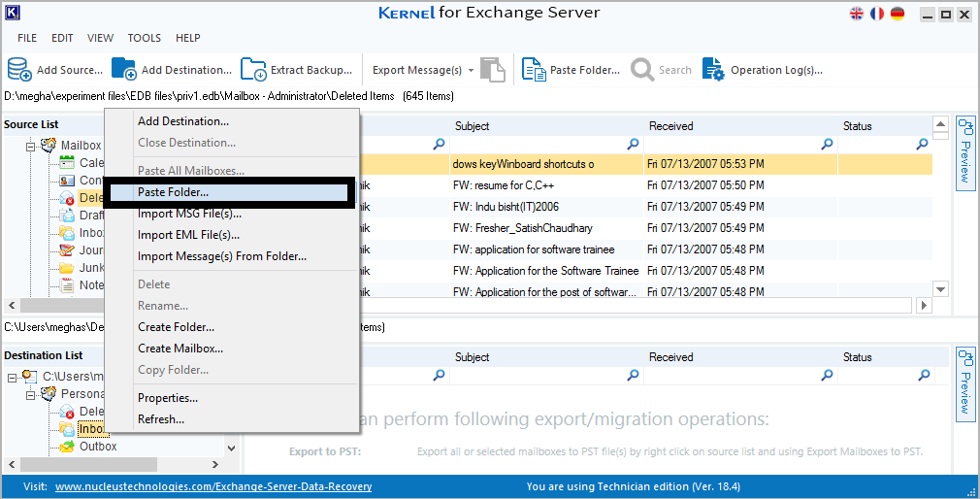Open Export Message(s) dropdown arrow
The height and width of the screenshot is (499, 980).
(x=471, y=70)
